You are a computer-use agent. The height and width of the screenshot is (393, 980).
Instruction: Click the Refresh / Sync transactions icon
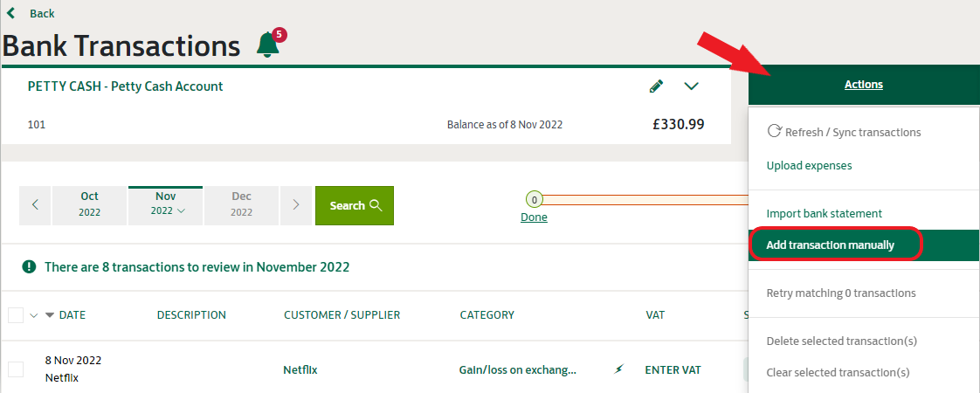[x=774, y=131]
